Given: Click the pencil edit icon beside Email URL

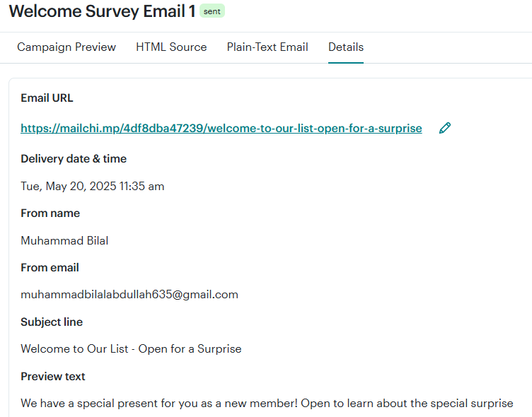Looking at the screenshot, I should [x=445, y=128].
